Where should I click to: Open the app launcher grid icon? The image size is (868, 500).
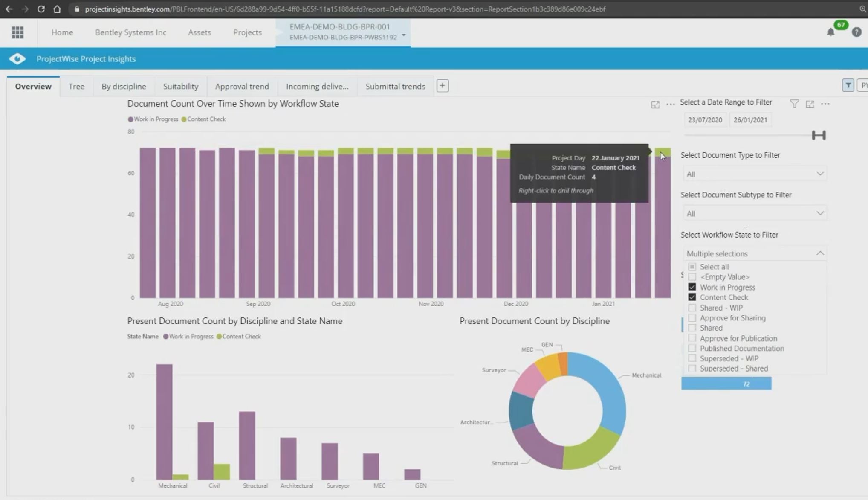(17, 32)
